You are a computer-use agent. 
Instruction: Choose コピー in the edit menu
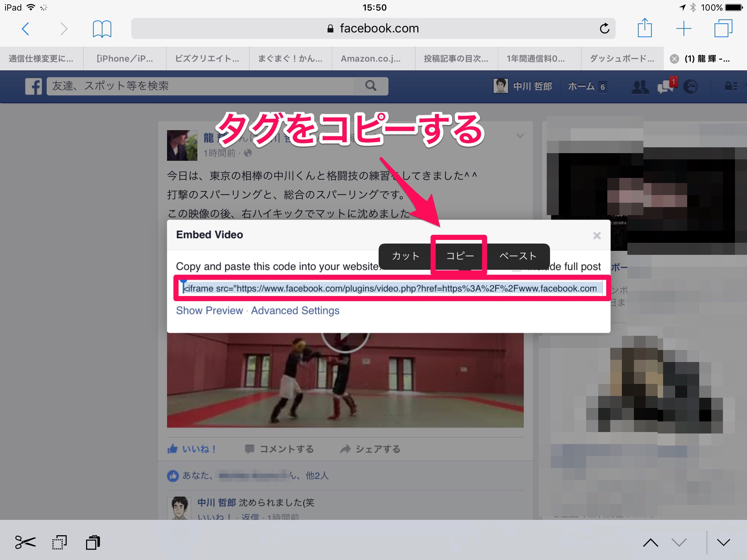click(460, 256)
